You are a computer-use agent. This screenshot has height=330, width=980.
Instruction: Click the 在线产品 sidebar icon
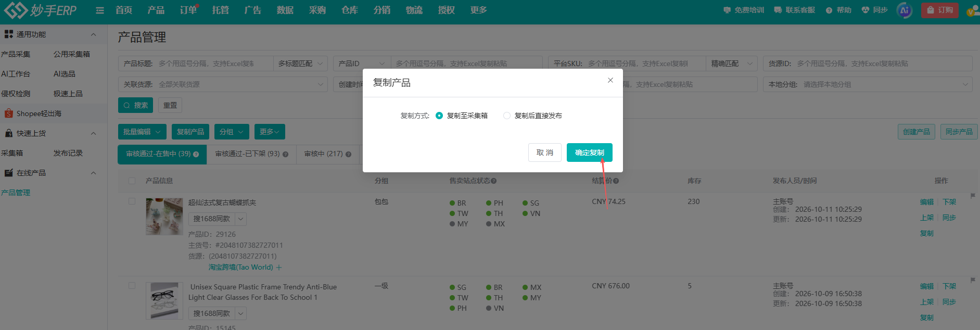pyautogui.click(x=8, y=172)
